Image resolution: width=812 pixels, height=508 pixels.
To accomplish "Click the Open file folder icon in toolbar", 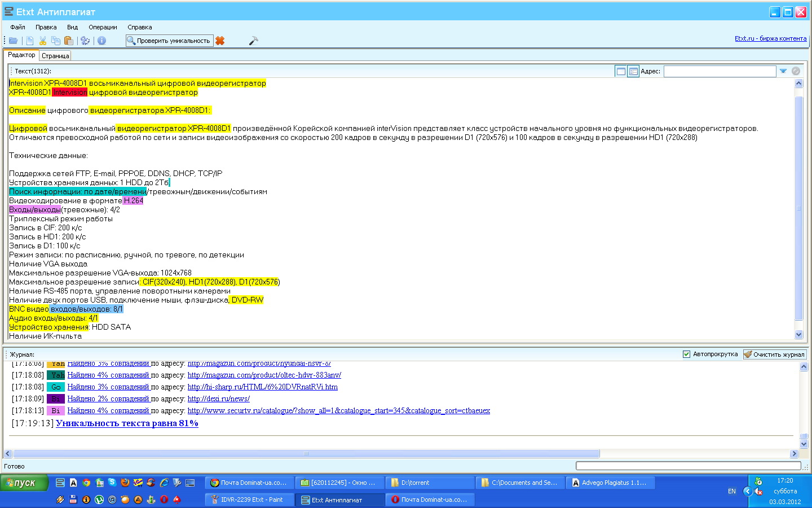I will click(x=13, y=41).
